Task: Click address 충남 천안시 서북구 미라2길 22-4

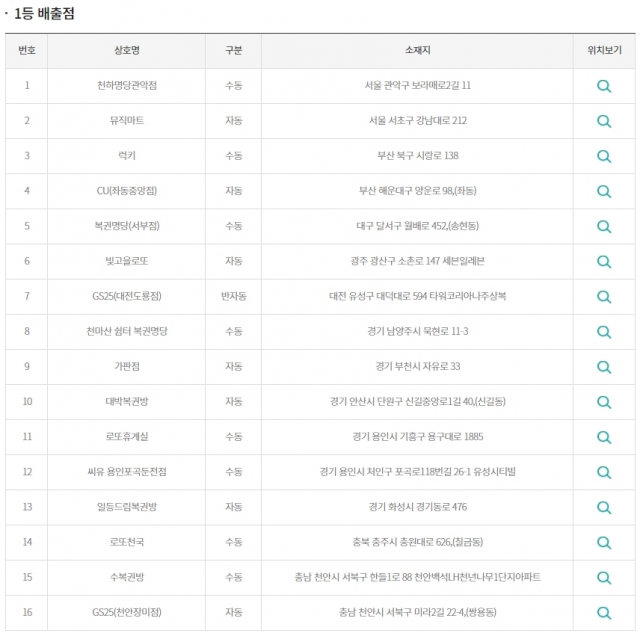Action: point(400,612)
